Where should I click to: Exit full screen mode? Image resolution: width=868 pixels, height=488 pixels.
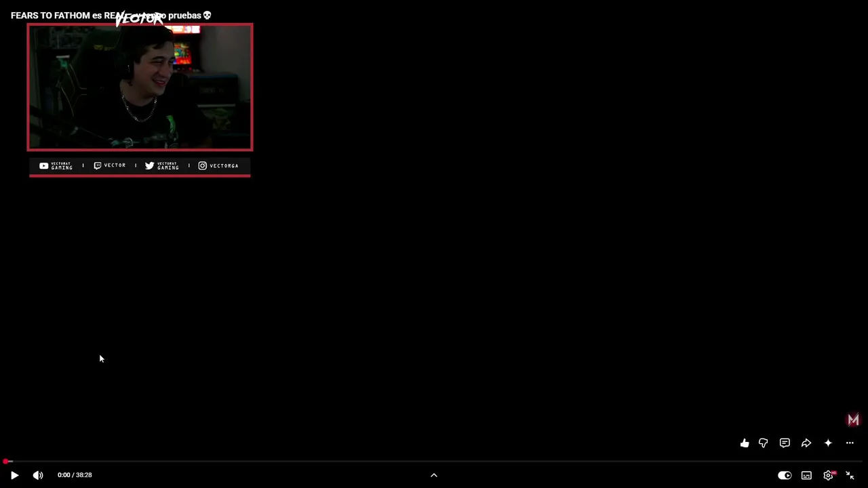click(x=850, y=475)
